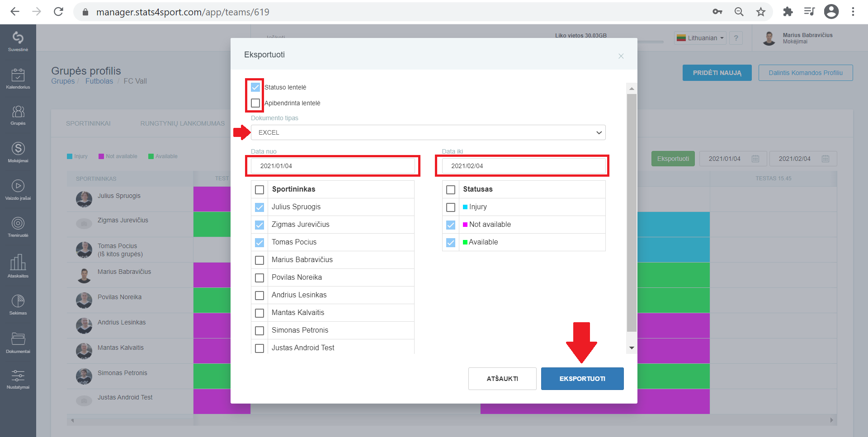
Task: Switch to RUNGTYNIŲ LANKOMUMAS tab
Action: tap(182, 123)
